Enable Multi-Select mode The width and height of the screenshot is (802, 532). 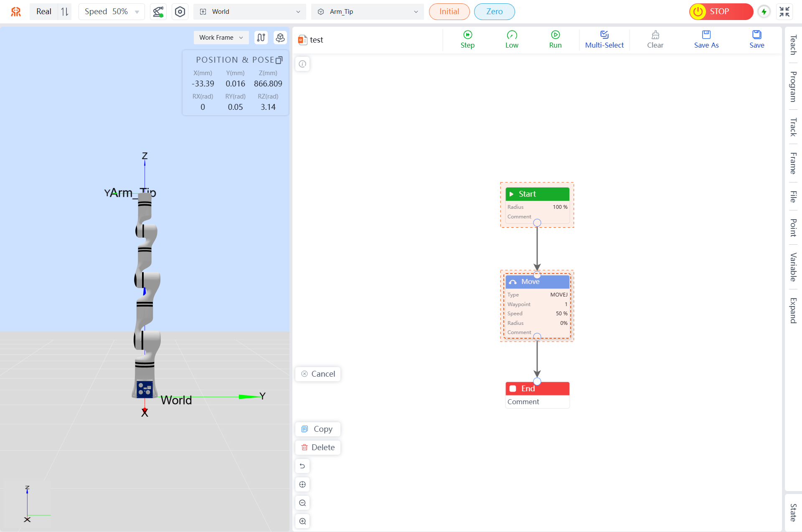(604, 39)
